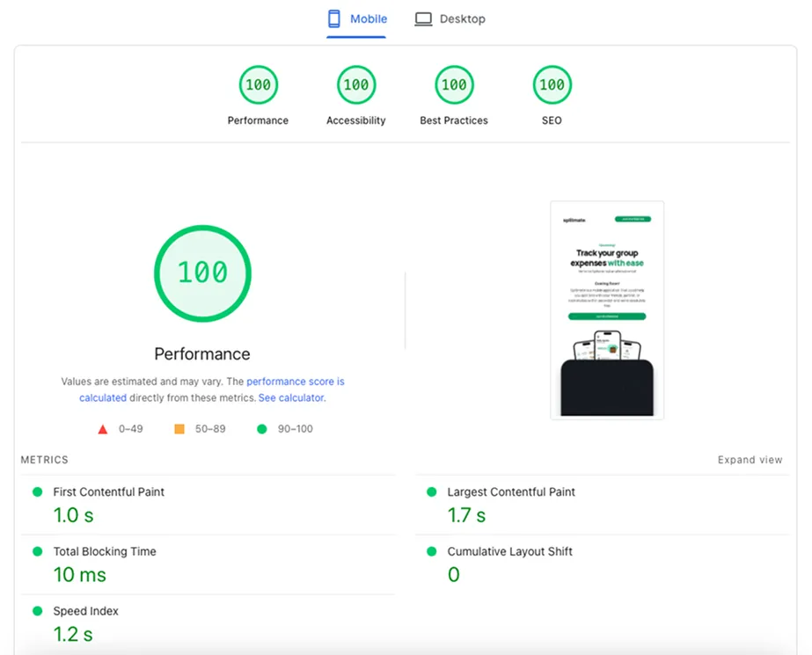Toggle Expand view for metrics
812x655 pixels.
tap(750, 460)
